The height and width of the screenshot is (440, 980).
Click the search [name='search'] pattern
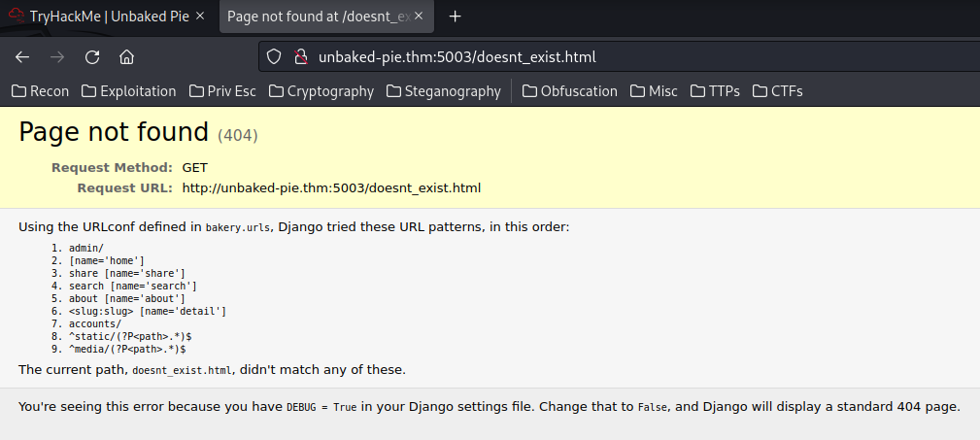tap(132, 286)
